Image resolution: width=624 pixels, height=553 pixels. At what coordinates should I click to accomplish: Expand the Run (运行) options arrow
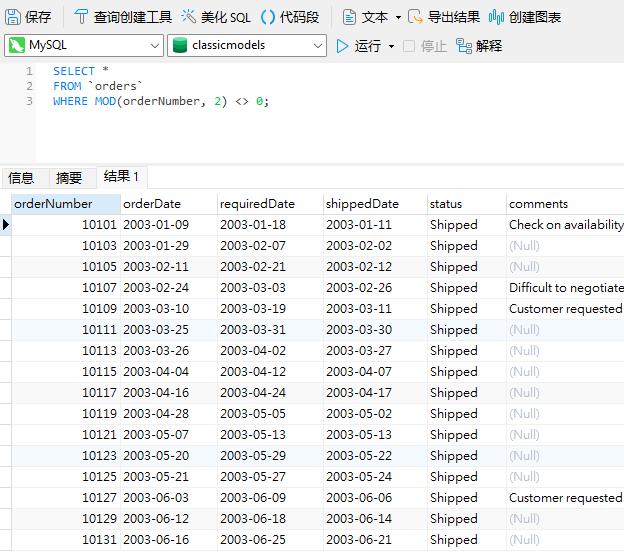(x=391, y=47)
